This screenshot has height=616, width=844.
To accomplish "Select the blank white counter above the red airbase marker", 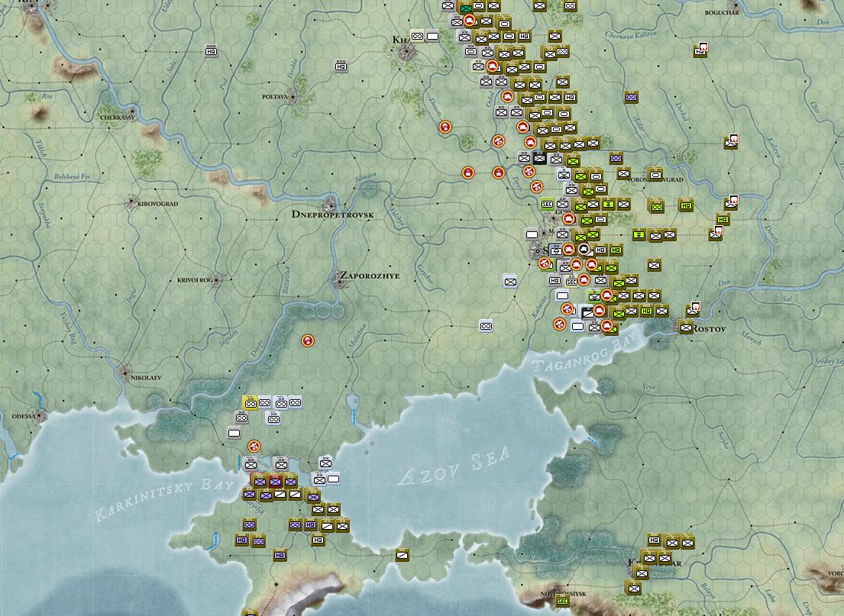I will tap(234, 433).
